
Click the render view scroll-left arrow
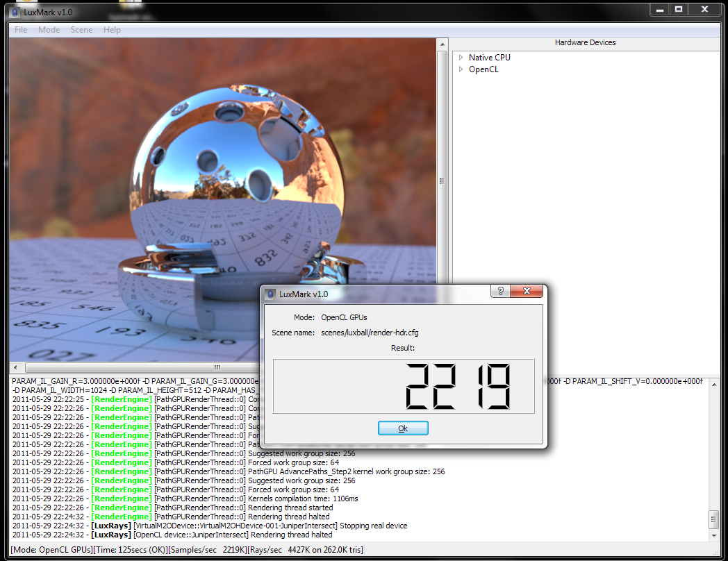pyautogui.click(x=15, y=367)
